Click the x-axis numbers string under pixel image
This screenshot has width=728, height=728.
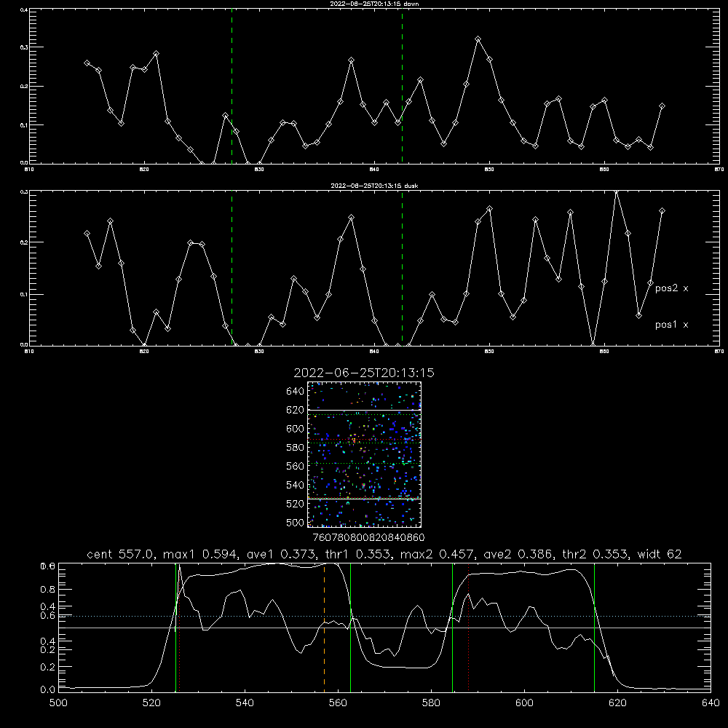368,538
